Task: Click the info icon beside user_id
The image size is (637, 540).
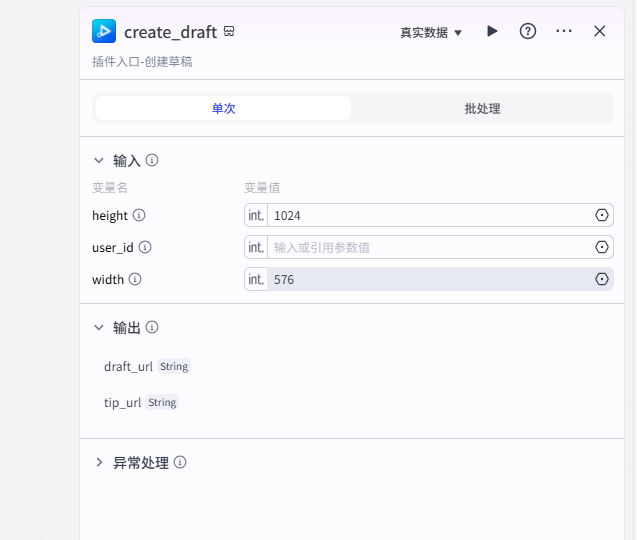Action: click(x=145, y=247)
